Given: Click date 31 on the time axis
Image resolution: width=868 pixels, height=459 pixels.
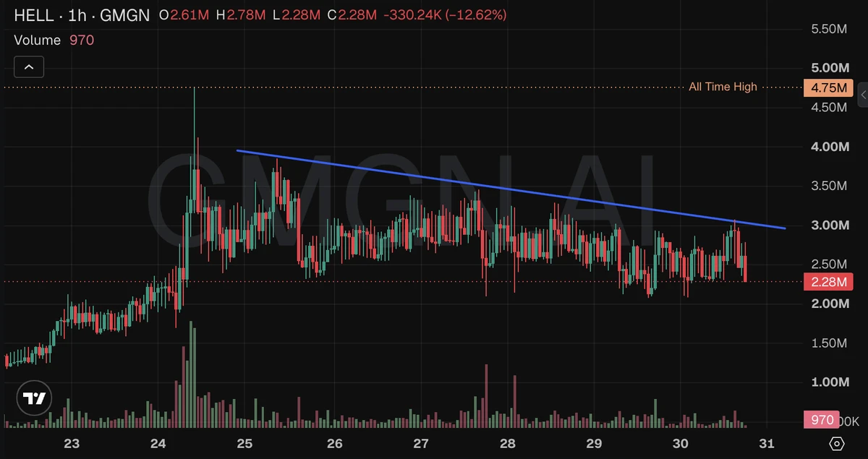Looking at the screenshot, I should 767,443.
